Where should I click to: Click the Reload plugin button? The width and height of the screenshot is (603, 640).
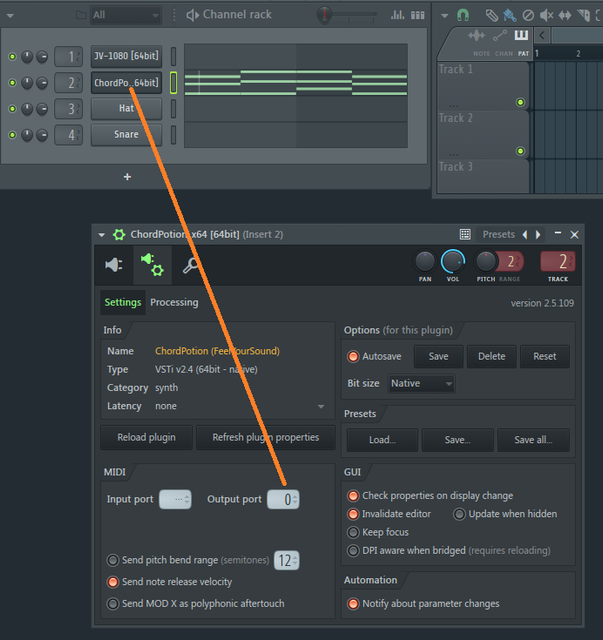tap(147, 437)
